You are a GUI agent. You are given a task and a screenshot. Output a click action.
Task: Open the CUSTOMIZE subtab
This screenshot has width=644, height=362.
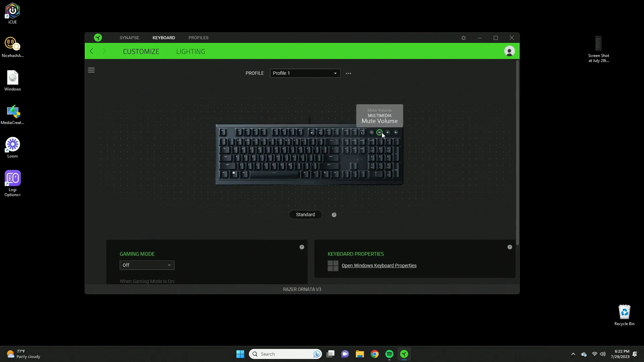141,52
